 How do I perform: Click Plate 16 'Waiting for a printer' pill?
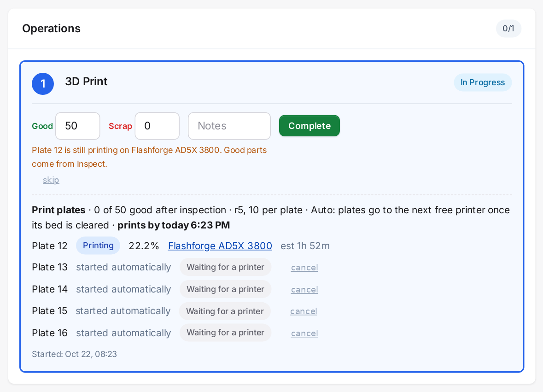[225, 333]
